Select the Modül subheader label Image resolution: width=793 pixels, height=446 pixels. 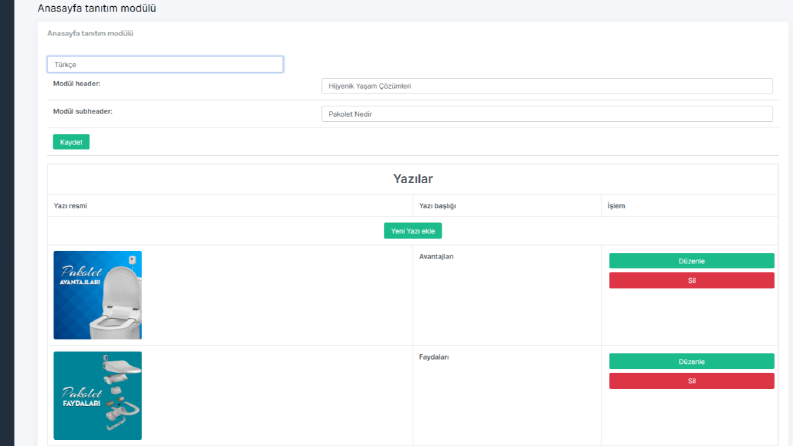click(82, 111)
